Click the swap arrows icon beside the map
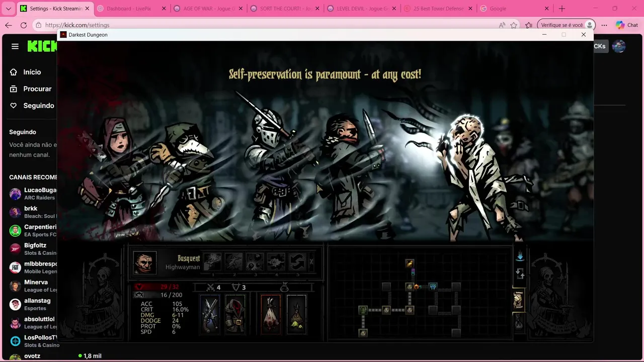Image resolution: width=644 pixels, height=362 pixels. click(520, 274)
